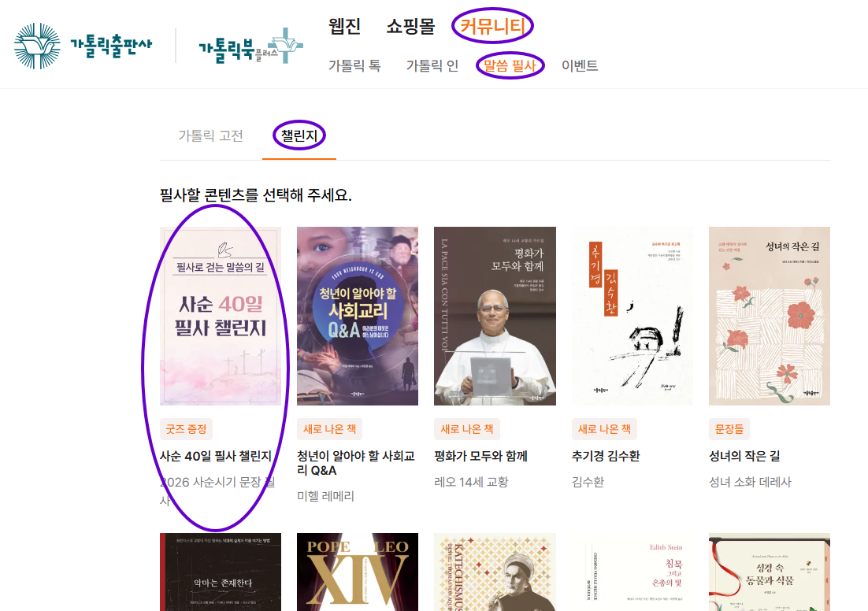The image size is (868, 611).
Task: Open the POPE LEO XIV book cover
Action: tap(358, 572)
